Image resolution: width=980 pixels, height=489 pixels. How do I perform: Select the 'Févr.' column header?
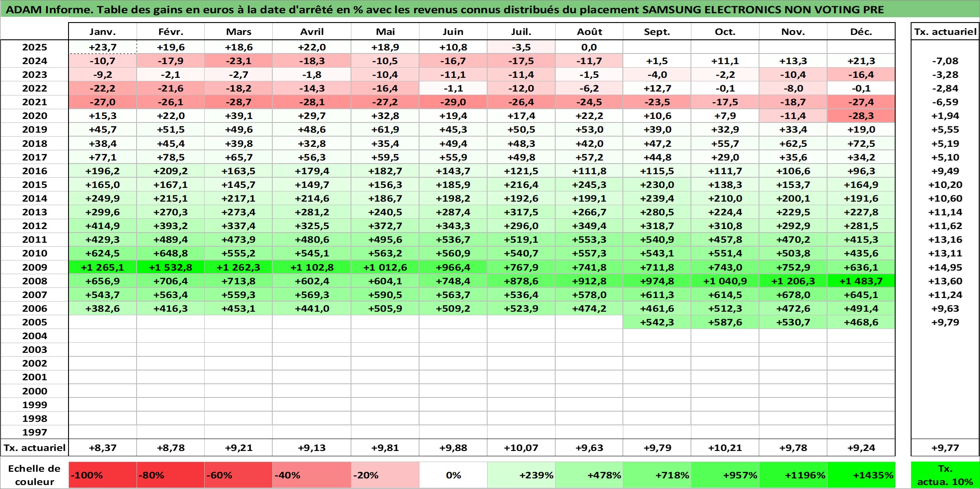point(171,32)
